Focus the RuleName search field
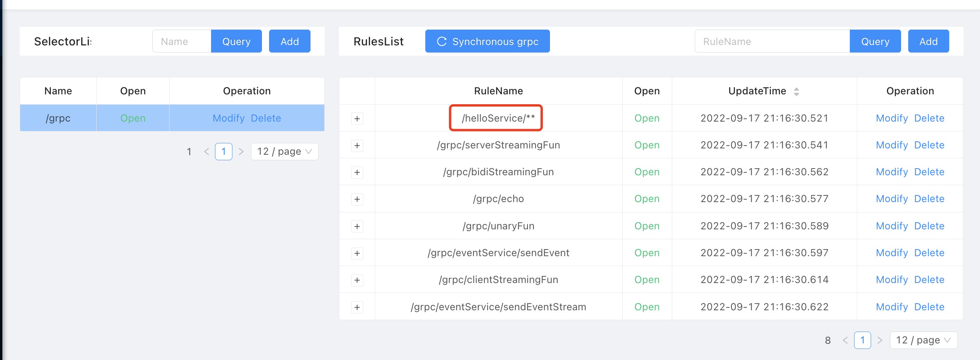 pos(772,41)
